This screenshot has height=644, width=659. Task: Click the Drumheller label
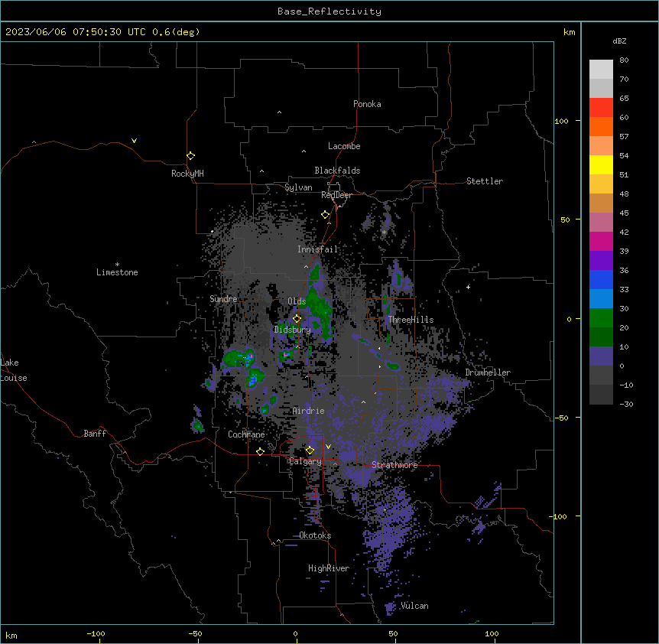tap(488, 372)
